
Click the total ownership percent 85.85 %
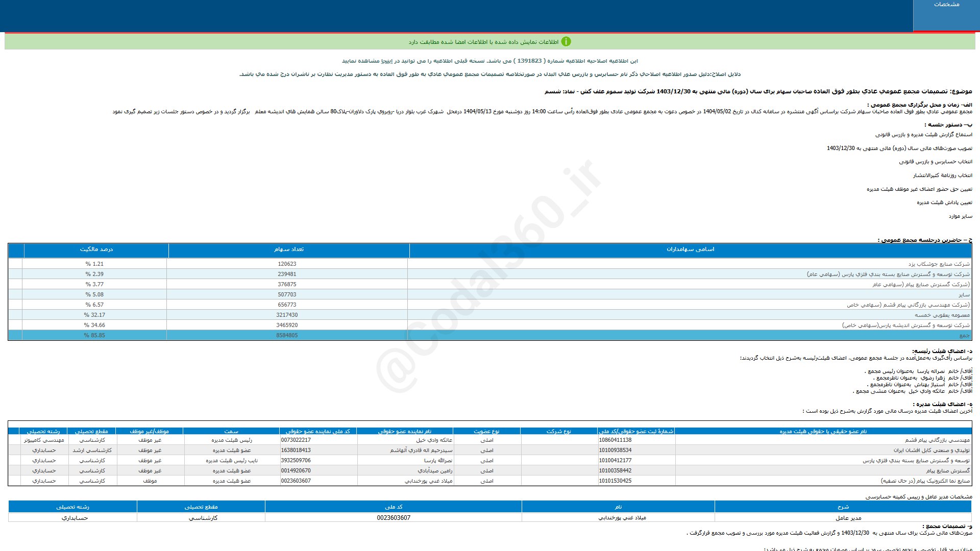tap(94, 336)
